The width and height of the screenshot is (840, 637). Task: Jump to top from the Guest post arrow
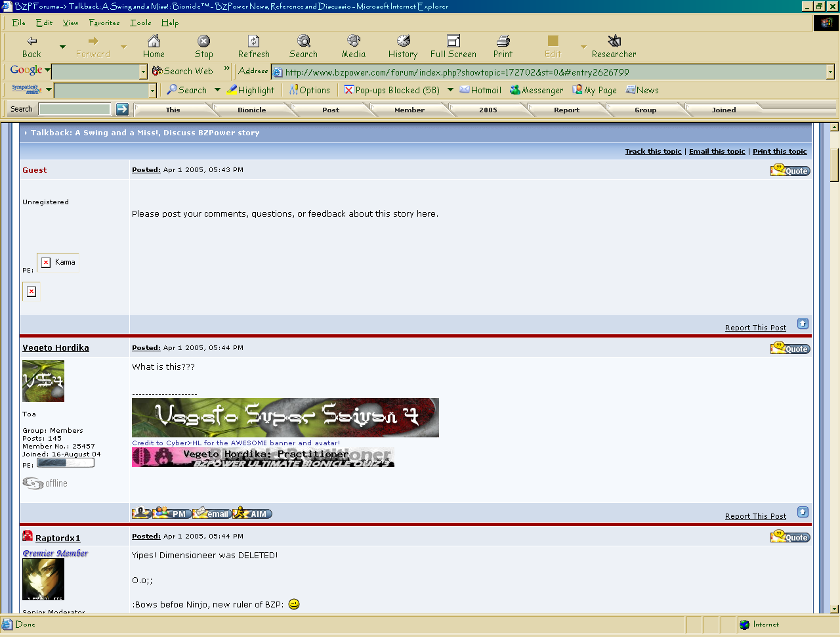(803, 324)
